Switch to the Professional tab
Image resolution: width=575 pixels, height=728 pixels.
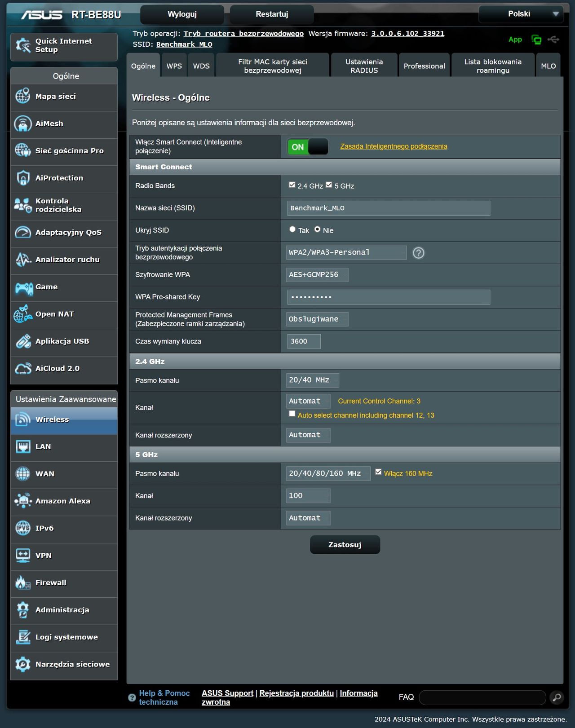(x=425, y=66)
